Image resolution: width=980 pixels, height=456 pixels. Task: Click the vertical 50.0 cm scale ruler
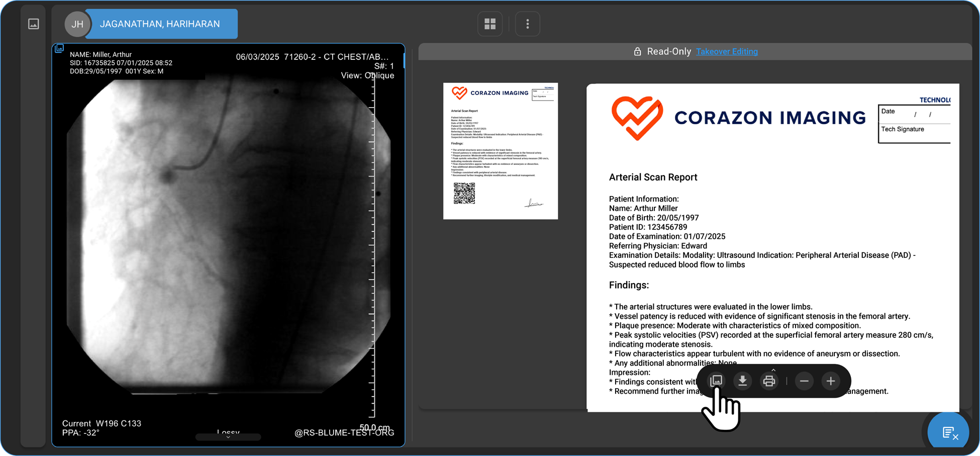coord(372,251)
